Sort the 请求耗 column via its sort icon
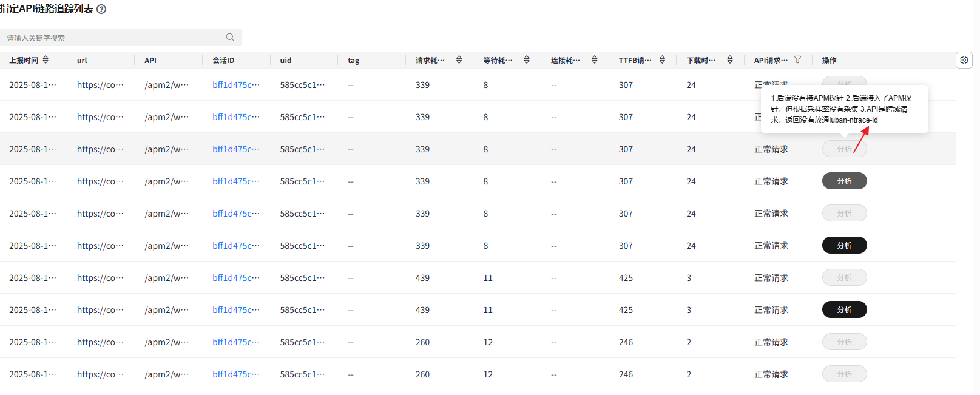Viewport: 980px width, 395px height. pos(459,60)
